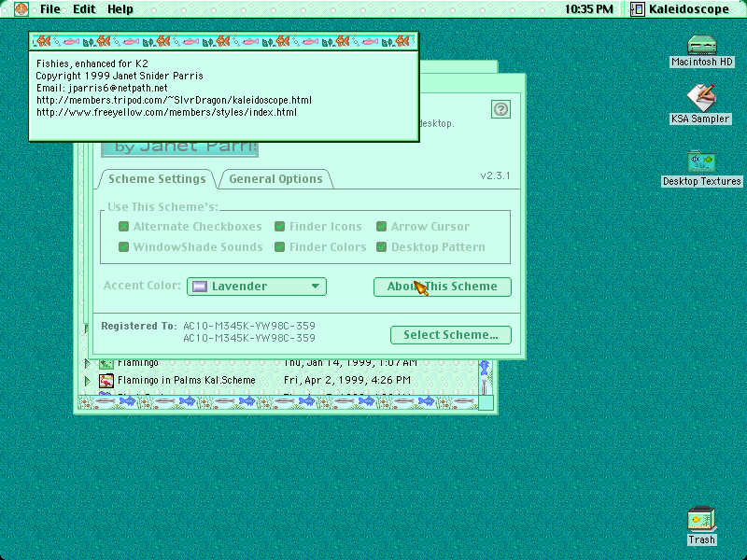Select the Flamingo in Palms scheme icon
This screenshot has height=560, width=747.
(x=106, y=381)
